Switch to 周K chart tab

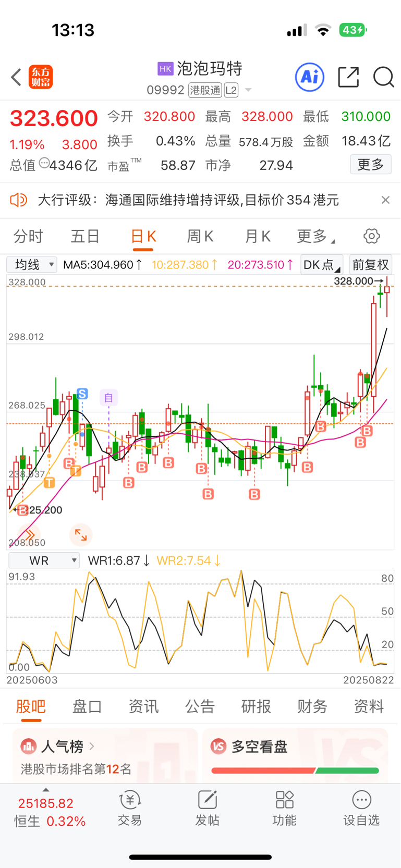[200, 236]
